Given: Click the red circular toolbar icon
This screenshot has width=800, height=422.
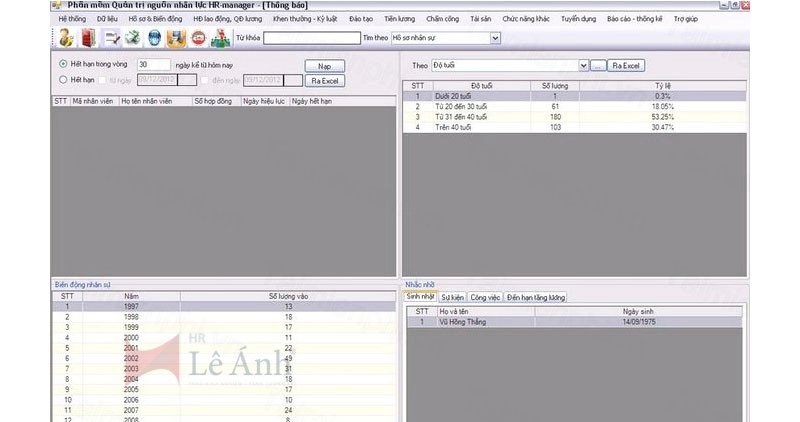Looking at the screenshot, I should (197, 38).
